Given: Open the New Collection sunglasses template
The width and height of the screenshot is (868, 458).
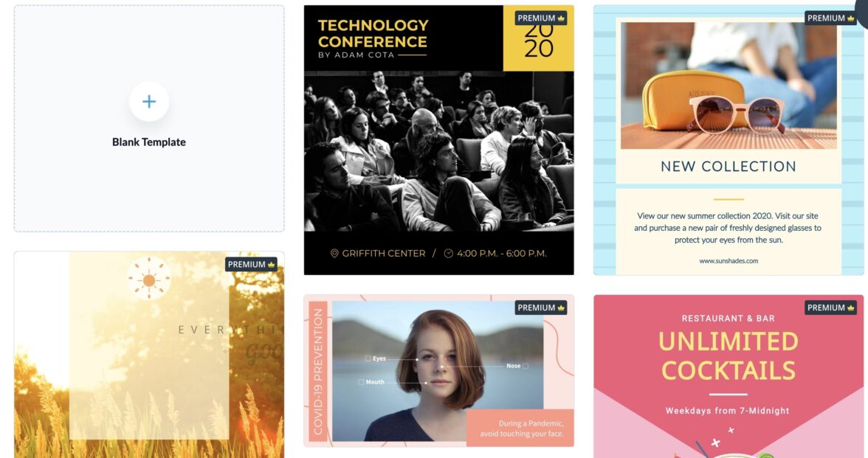Looking at the screenshot, I should click(x=728, y=140).
